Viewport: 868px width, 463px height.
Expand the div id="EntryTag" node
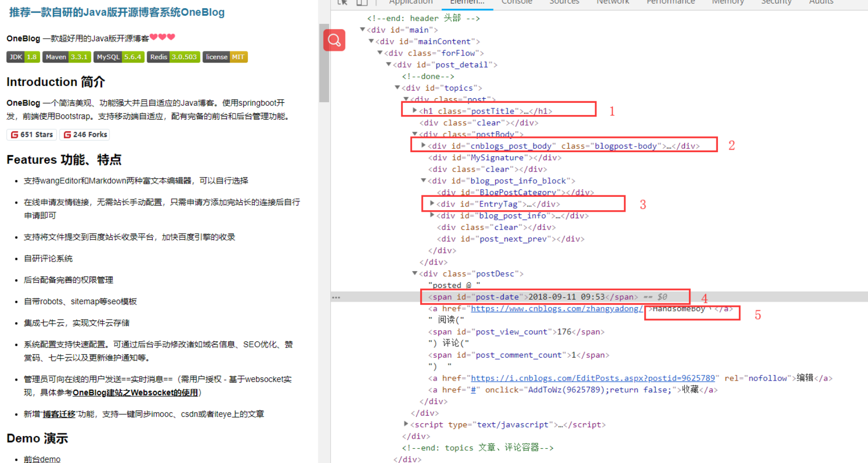click(432, 204)
